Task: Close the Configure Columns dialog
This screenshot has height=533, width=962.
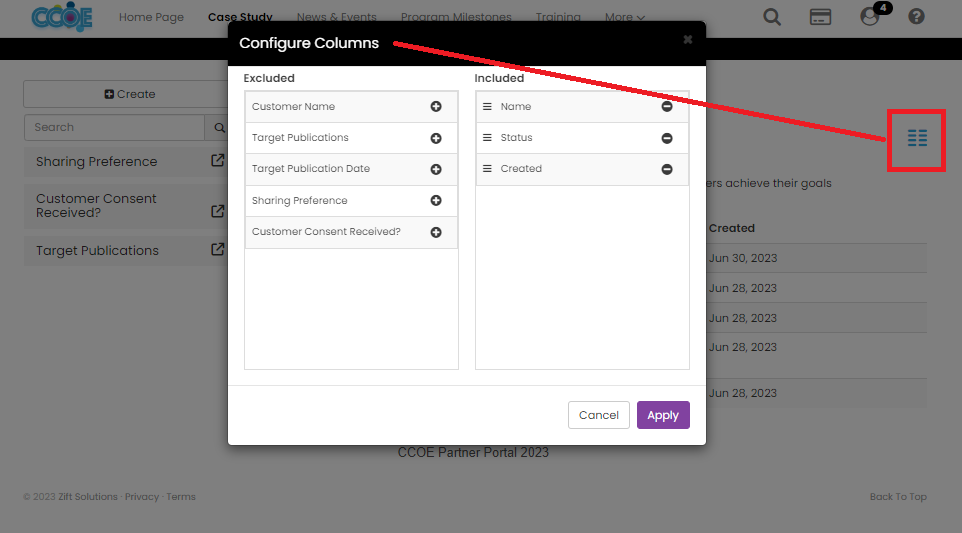Action: [687, 40]
